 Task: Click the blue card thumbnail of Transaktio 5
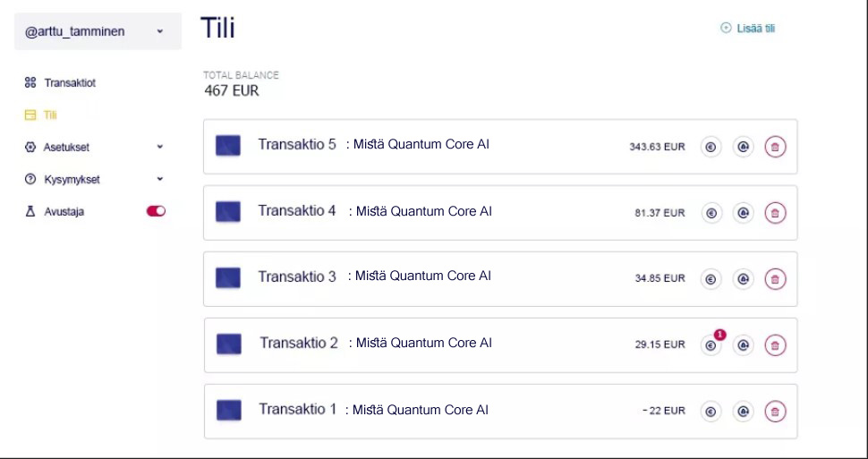(227, 146)
